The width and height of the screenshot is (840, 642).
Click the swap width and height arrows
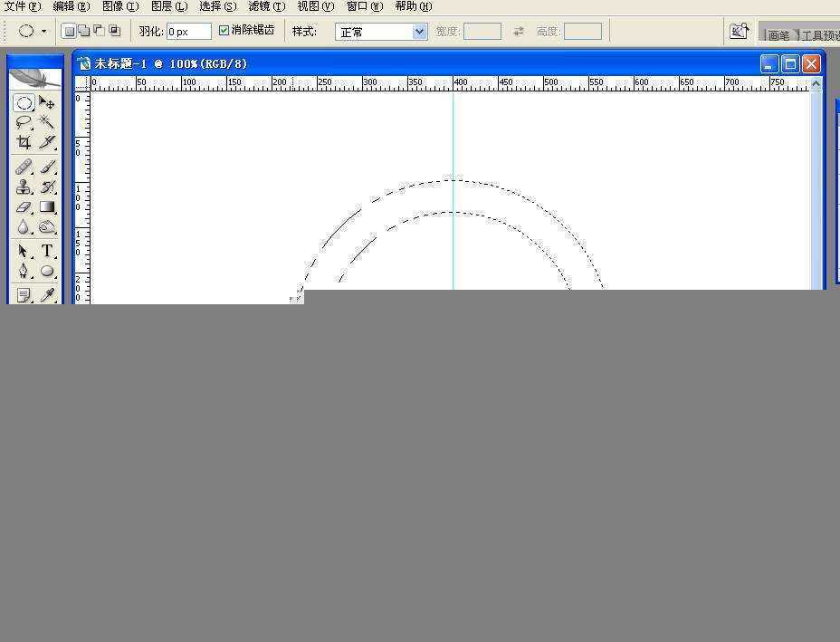tap(519, 32)
